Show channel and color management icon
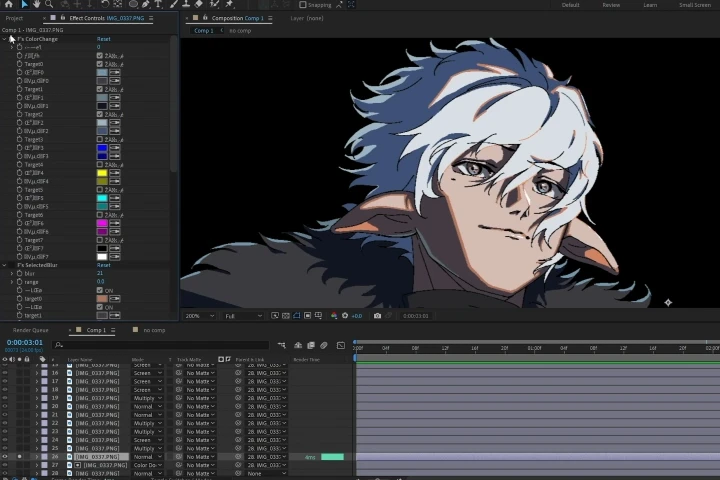720x480 pixels. (x=334, y=316)
